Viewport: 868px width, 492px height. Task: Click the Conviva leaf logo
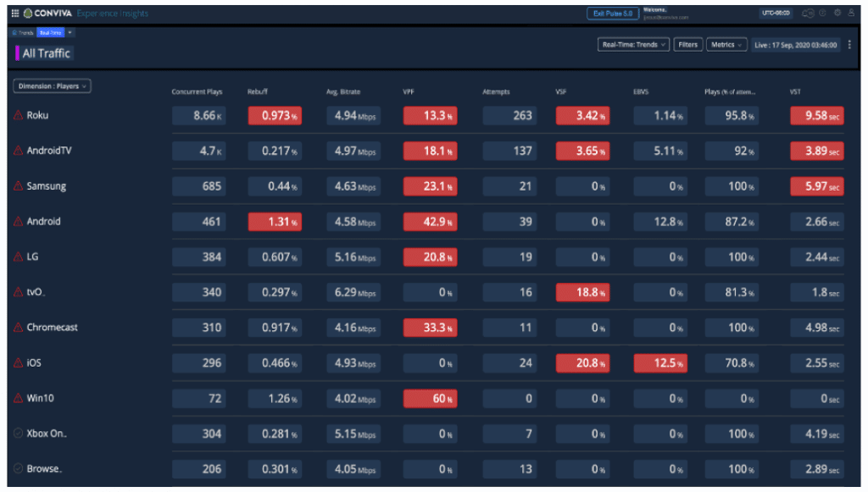coord(28,14)
